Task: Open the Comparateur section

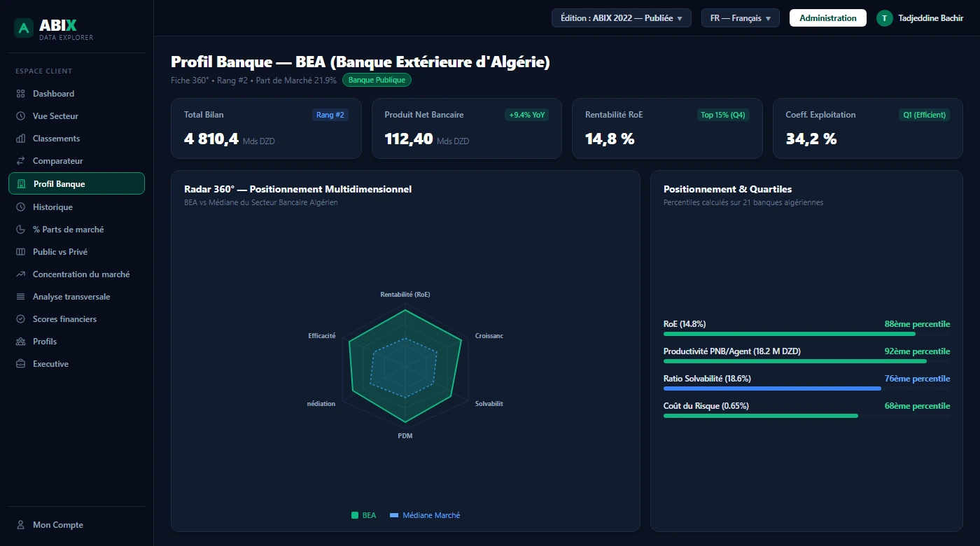Action: point(77,161)
